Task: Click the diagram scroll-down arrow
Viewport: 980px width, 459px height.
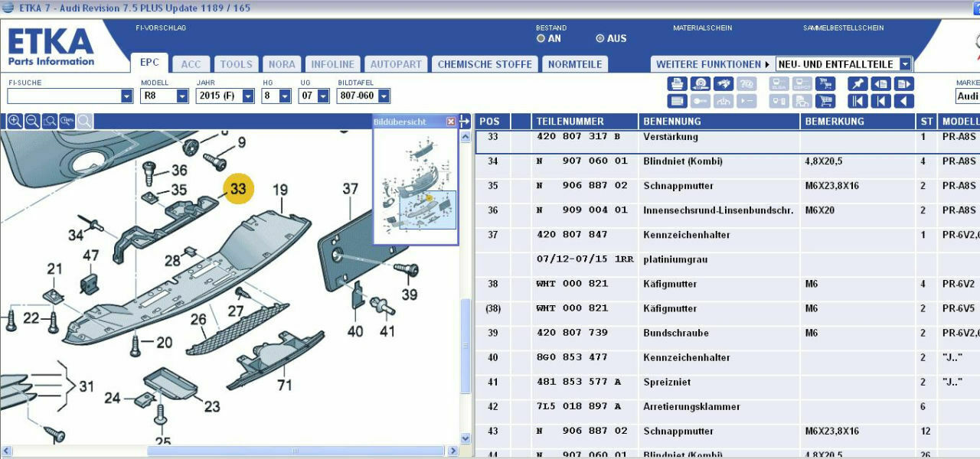Action: tap(465, 438)
